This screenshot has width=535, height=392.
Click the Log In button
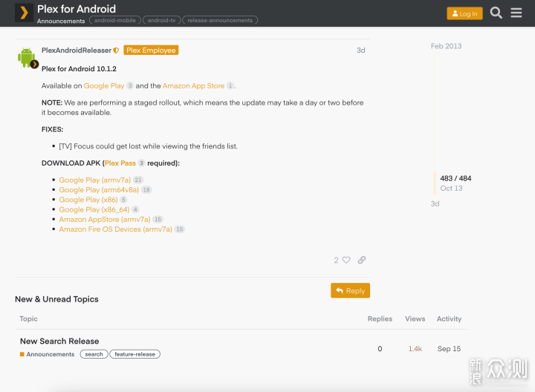tap(464, 13)
